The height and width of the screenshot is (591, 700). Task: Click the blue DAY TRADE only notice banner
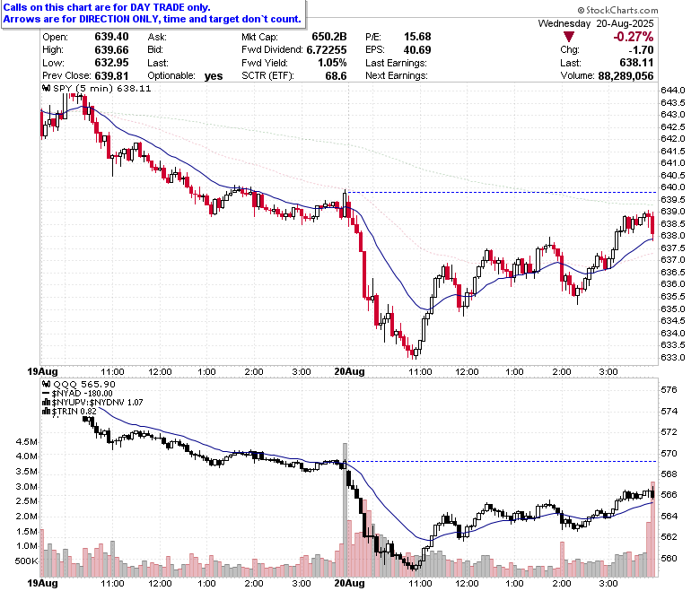(x=153, y=13)
